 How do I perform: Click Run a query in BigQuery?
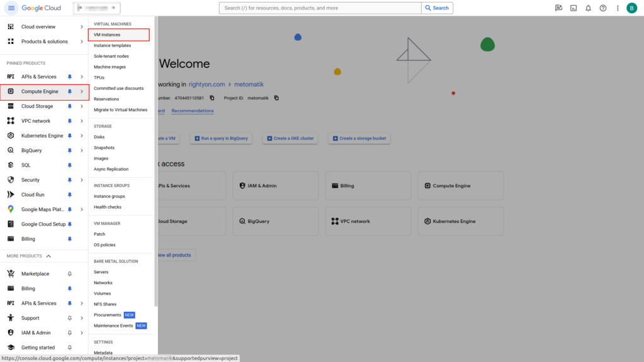pyautogui.click(x=223, y=138)
